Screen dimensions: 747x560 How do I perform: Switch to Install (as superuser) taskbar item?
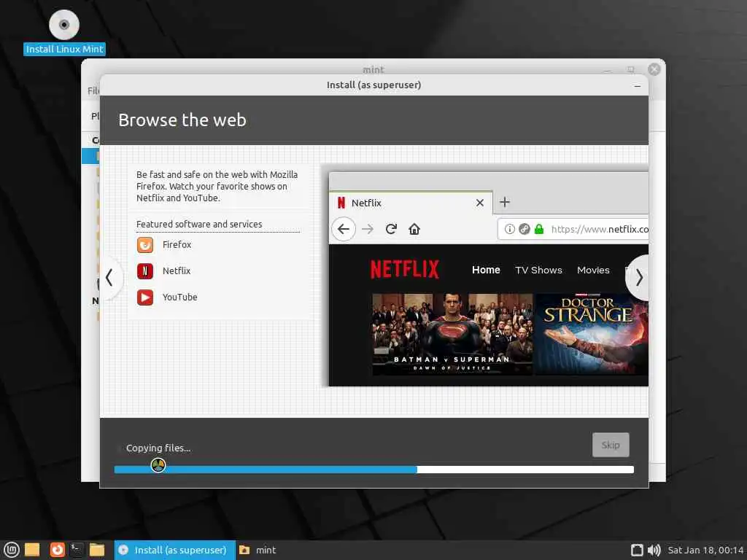click(x=174, y=550)
